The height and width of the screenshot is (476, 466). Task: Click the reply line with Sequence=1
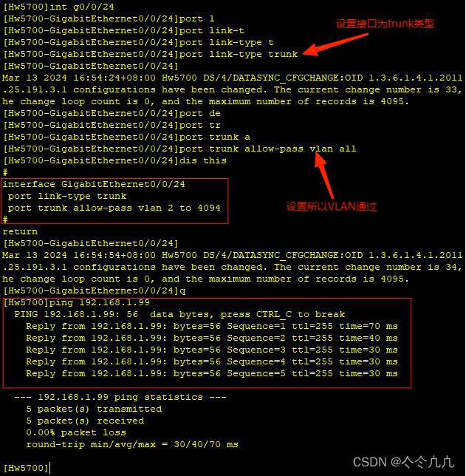(x=212, y=327)
